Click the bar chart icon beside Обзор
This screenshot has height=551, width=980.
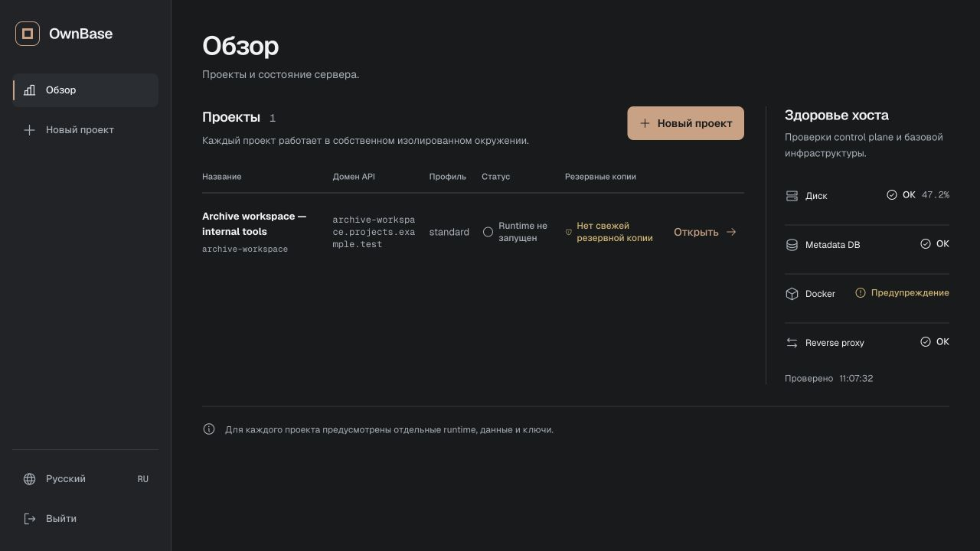pyautogui.click(x=29, y=90)
